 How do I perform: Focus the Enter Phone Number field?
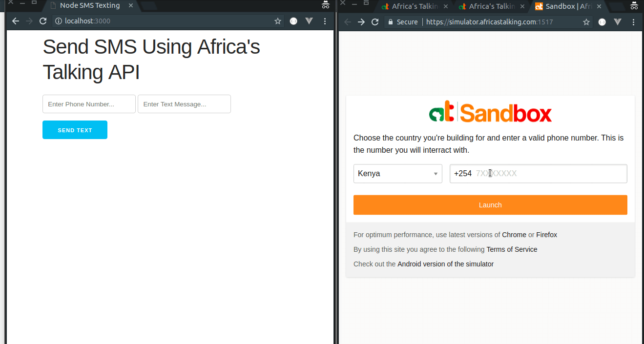(89, 104)
